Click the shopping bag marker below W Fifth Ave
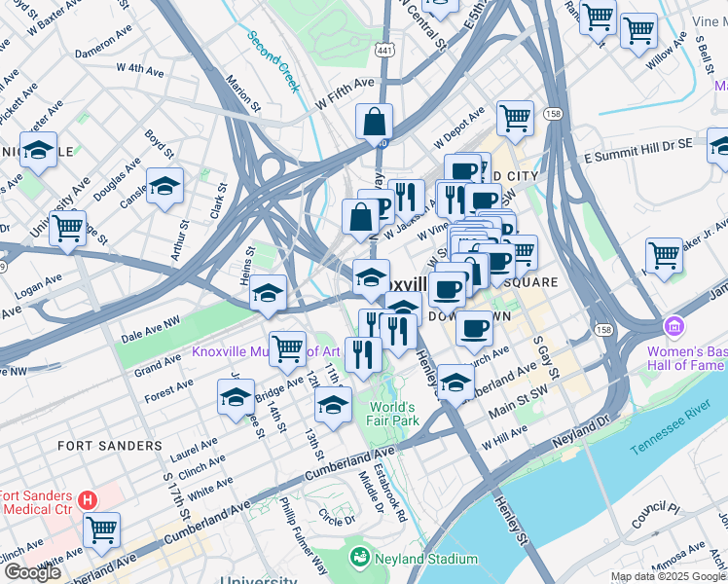The image size is (728, 584). pyautogui.click(x=374, y=124)
